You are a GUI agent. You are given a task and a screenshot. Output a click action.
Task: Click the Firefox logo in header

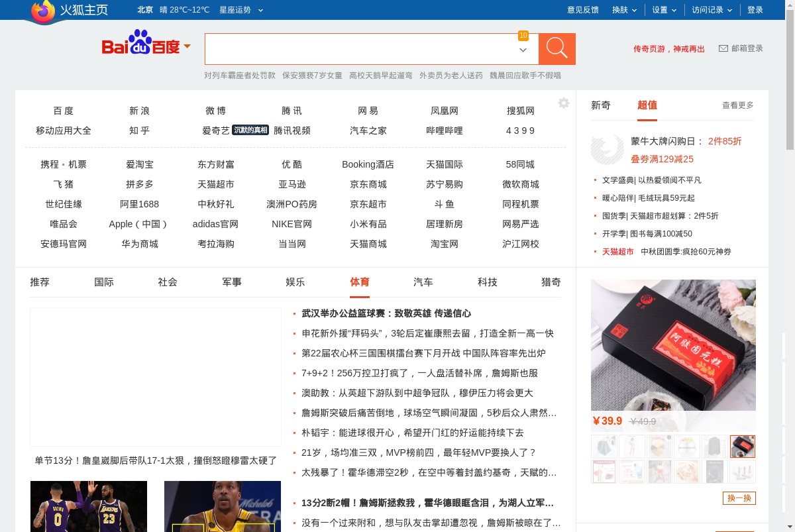point(43,11)
